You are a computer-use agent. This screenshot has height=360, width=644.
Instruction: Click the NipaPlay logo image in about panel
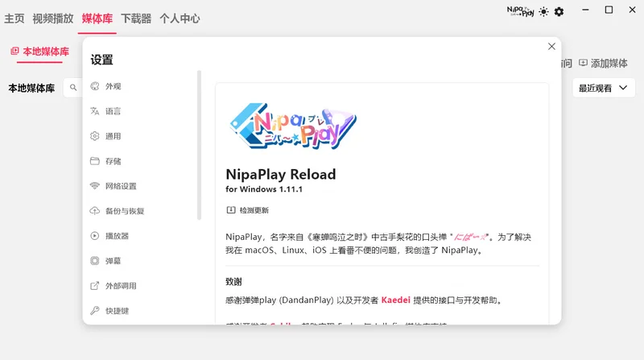pos(293,126)
